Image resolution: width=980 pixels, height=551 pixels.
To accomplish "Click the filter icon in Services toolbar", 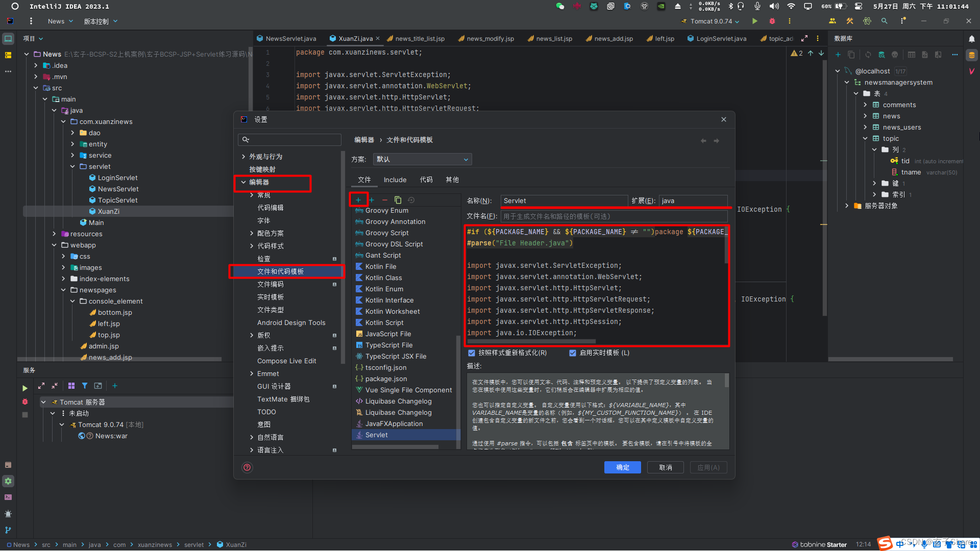I will pyautogui.click(x=85, y=386).
